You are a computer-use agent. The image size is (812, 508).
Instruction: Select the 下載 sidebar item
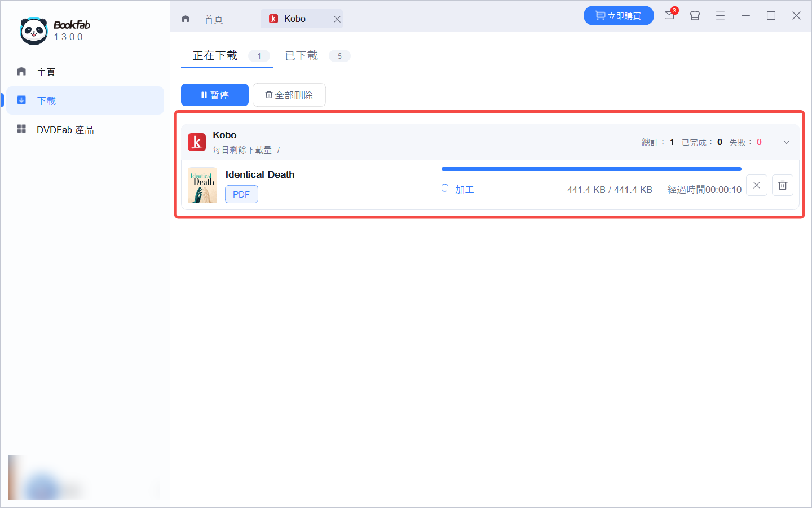[85, 100]
